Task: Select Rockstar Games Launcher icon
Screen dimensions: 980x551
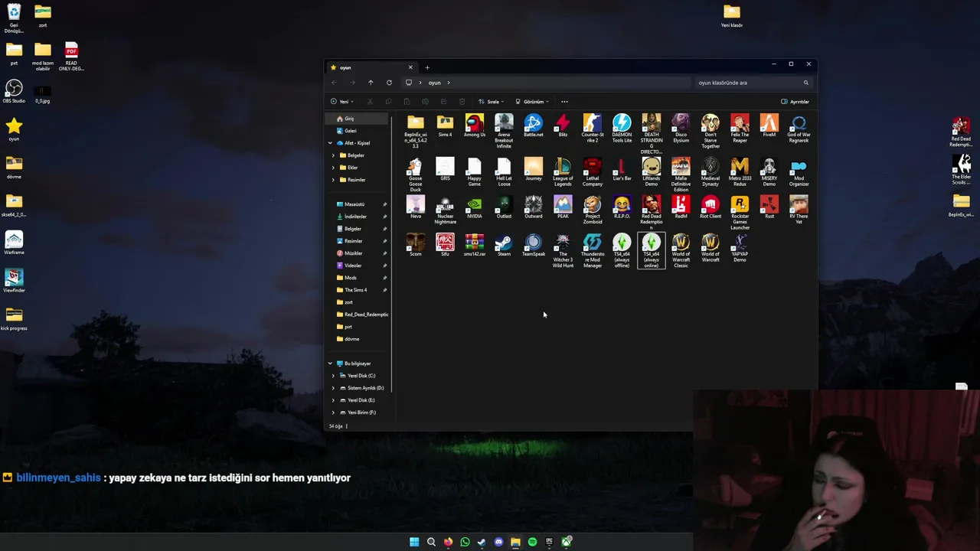Action: tap(740, 213)
